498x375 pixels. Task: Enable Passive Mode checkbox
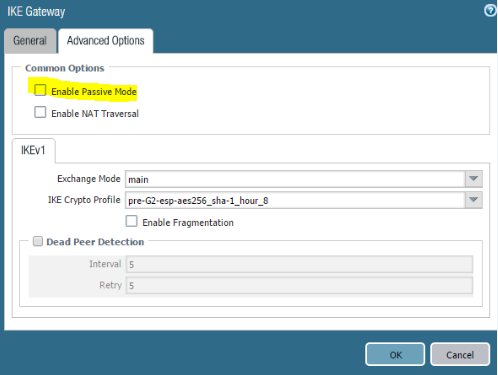[x=40, y=90]
